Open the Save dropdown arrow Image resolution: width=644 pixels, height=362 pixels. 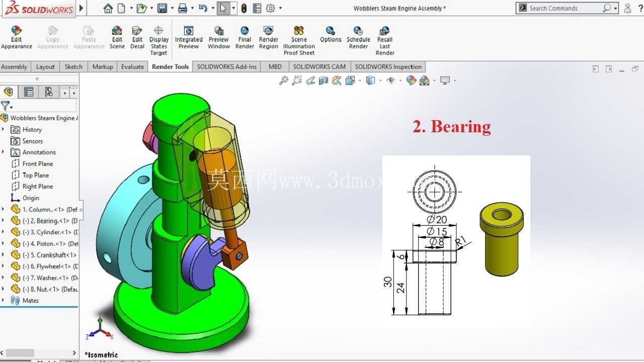point(172,8)
